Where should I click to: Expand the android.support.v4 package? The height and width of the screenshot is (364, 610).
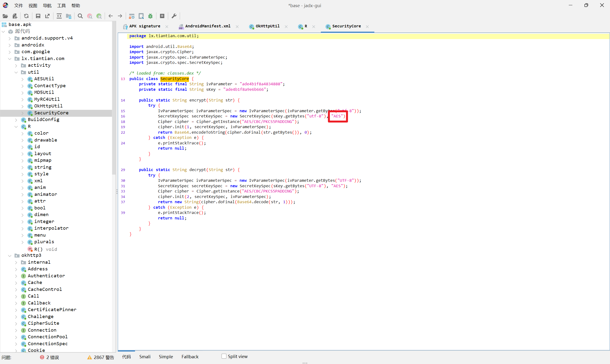pyautogui.click(x=10, y=38)
